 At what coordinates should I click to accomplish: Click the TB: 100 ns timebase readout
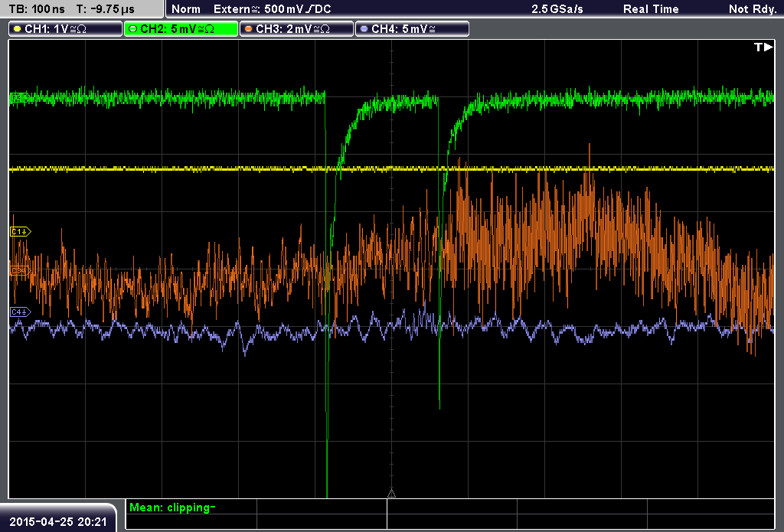(x=37, y=9)
